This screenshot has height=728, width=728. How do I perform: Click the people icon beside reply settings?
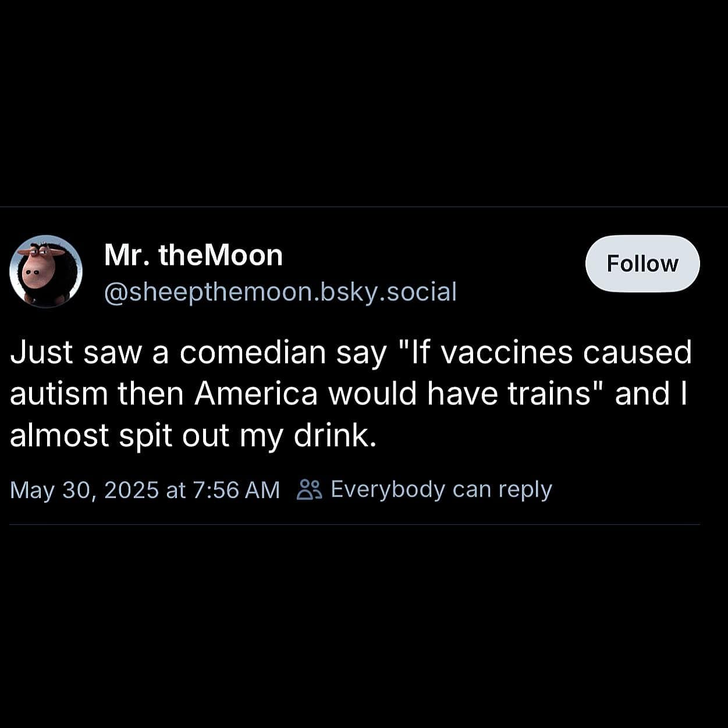pyautogui.click(x=308, y=490)
